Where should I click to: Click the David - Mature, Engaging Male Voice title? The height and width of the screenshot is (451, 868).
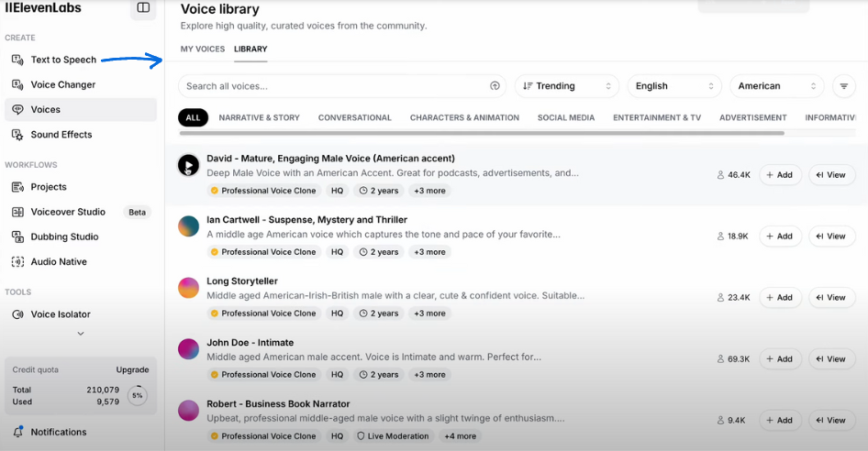click(330, 159)
